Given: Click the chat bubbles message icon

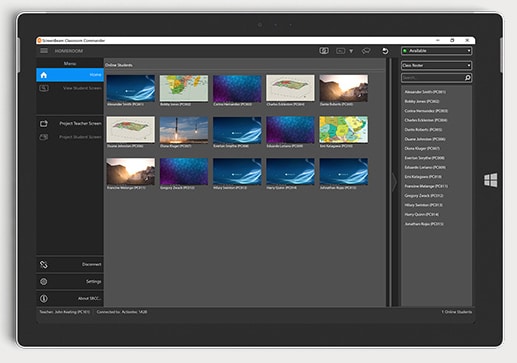Looking at the screenshot, I should pyautogui.click(x=366, y=51).
